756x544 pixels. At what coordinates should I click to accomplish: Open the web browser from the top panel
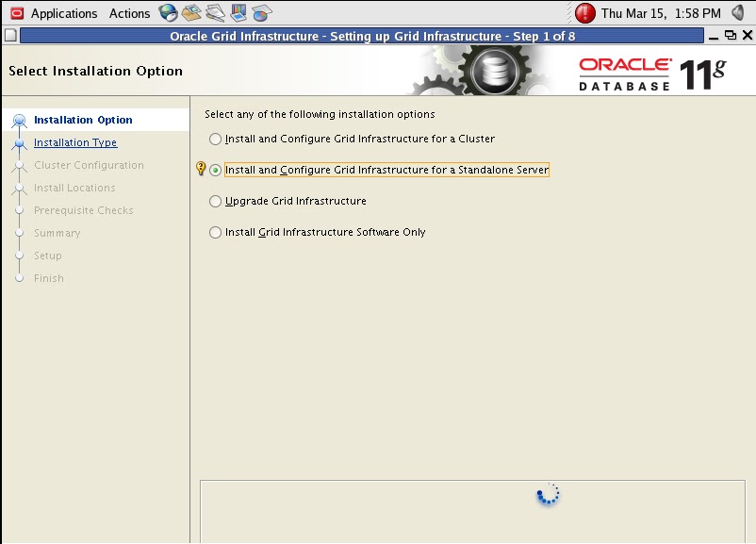(x=168, y=12)
